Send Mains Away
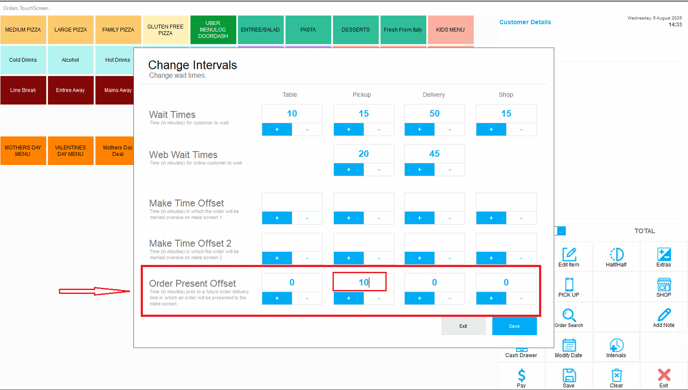 point(115,90)
